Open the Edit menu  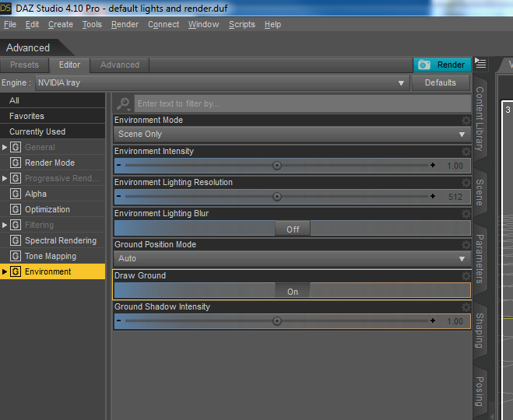tap(32, 25)
